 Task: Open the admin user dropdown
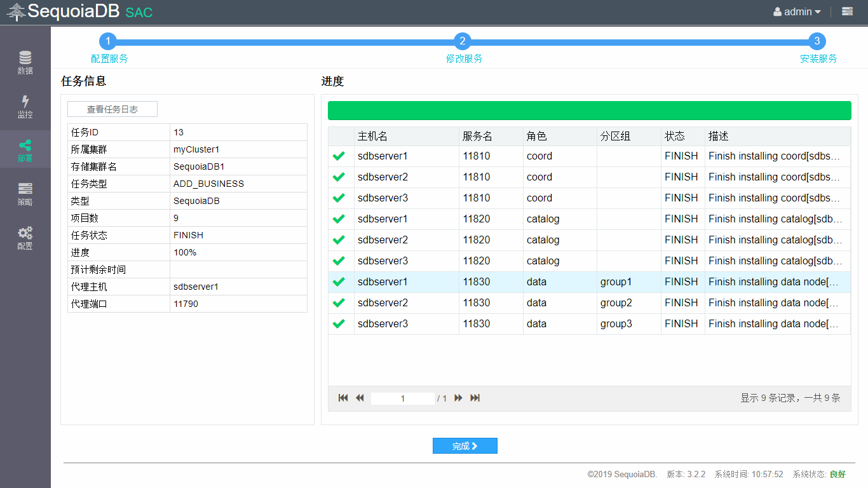(797, 11)
